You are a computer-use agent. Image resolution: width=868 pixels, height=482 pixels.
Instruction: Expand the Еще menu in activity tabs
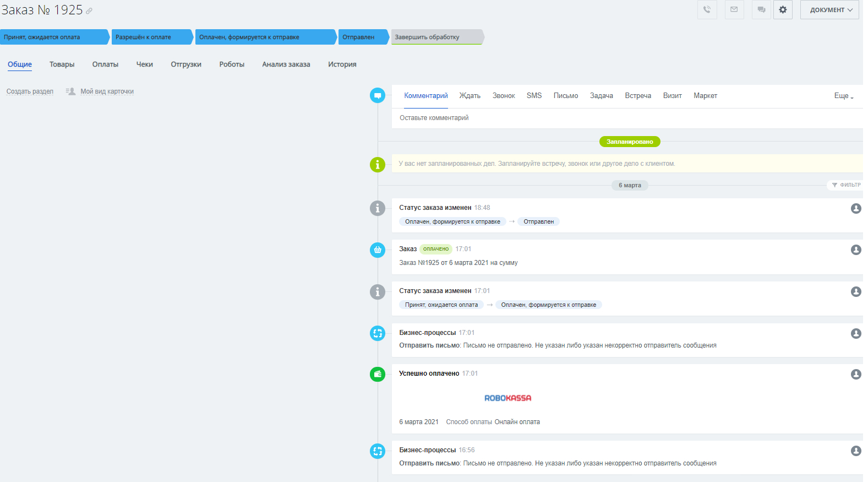coord(843,96)
